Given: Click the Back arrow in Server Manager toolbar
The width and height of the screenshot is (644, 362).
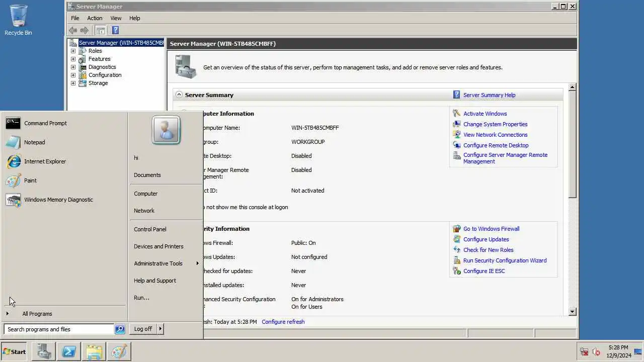Looking at the screenshot, I should point(73,30).
